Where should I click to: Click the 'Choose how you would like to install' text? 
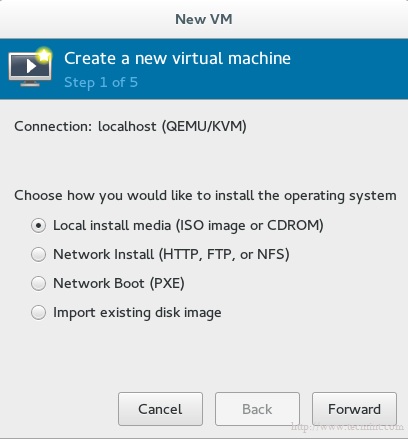205,196
